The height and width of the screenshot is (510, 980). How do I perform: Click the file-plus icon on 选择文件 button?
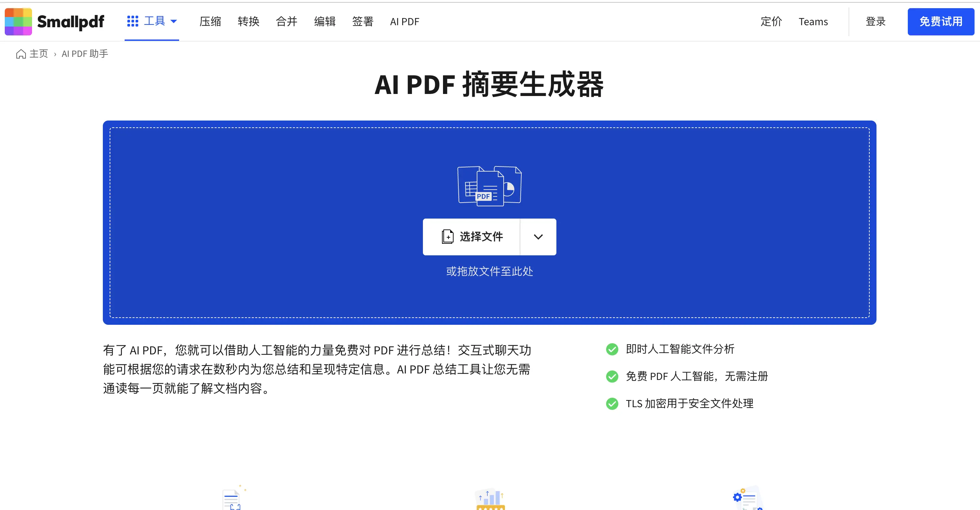click(x=447, y=237)
